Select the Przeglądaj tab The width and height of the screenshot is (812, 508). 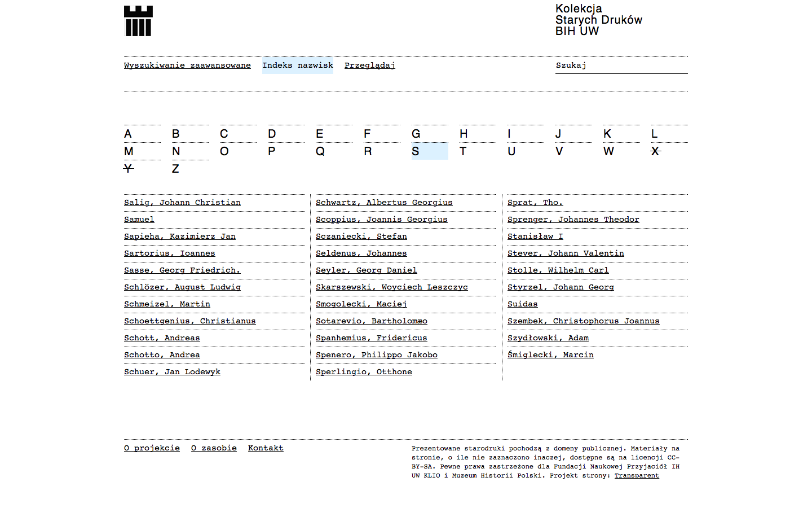click(369, 65)
